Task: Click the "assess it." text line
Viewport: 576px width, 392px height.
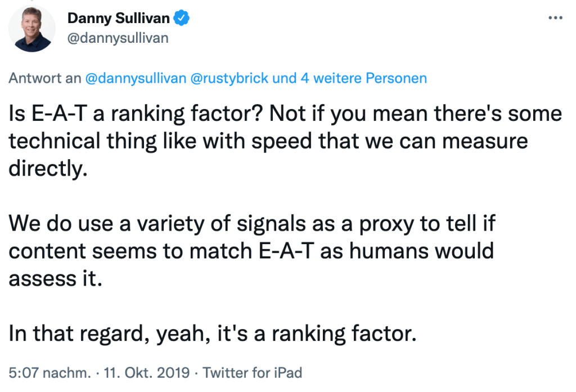Action: pos(56,277)
